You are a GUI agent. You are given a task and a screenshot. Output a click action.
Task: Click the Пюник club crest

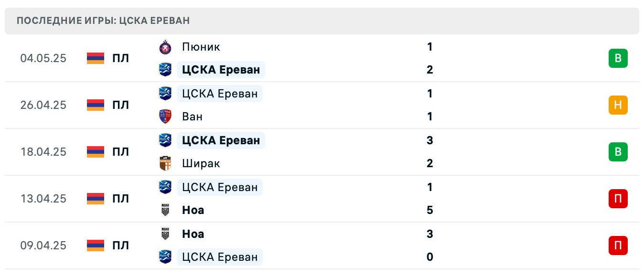(x=165, y=47)
